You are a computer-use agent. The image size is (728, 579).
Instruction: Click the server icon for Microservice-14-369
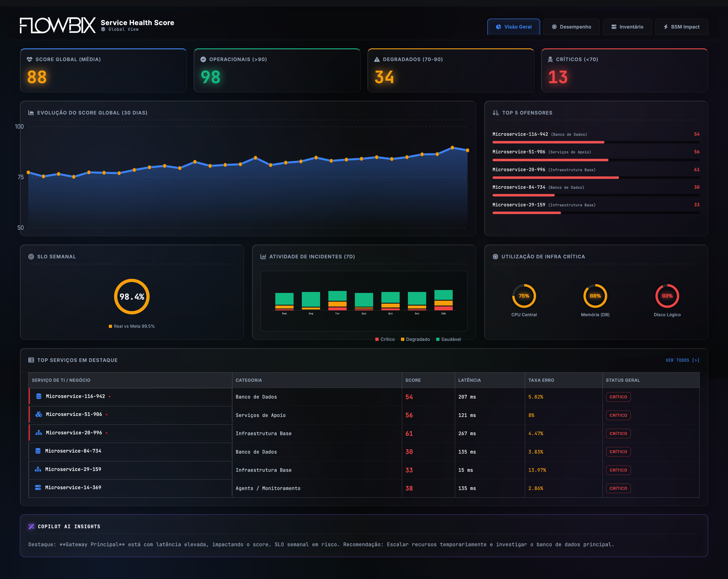38,487
